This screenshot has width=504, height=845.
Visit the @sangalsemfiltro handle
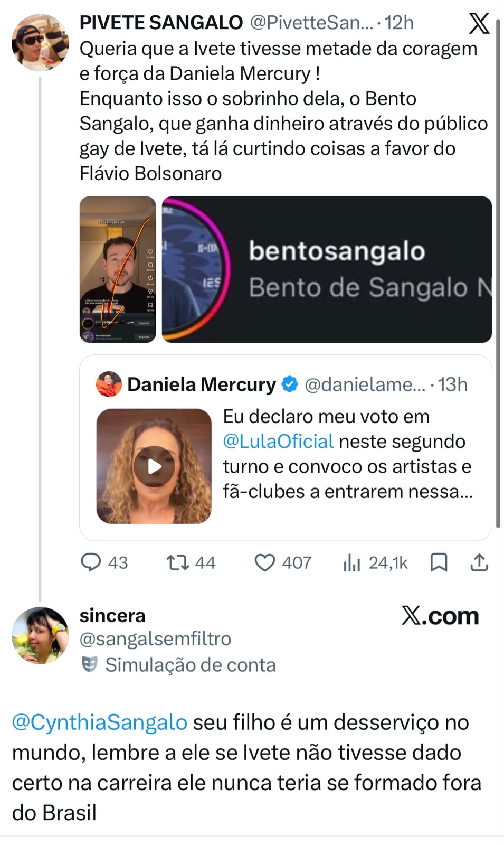click(x=155, y=639)
